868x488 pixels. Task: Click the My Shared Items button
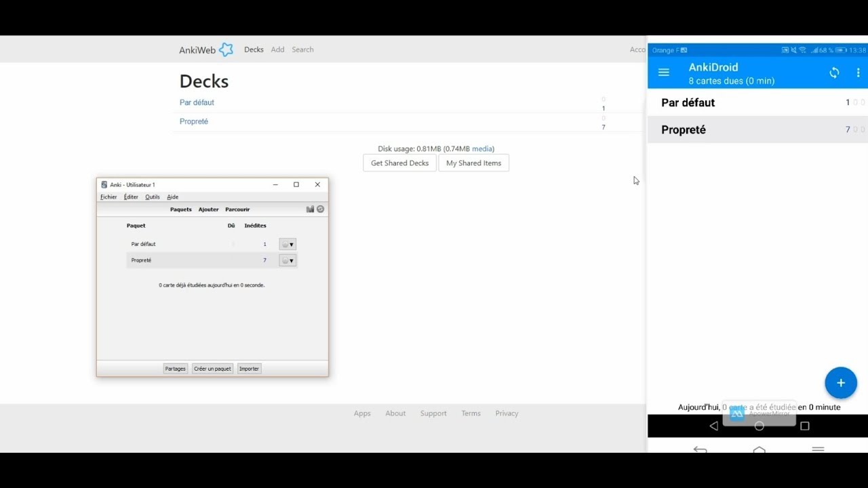click(x=473, y=163)
